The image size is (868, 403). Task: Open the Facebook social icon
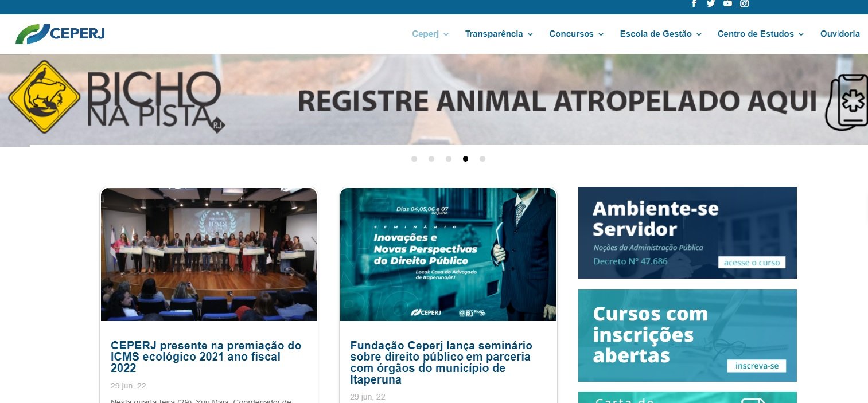click(x=694, y=3)
